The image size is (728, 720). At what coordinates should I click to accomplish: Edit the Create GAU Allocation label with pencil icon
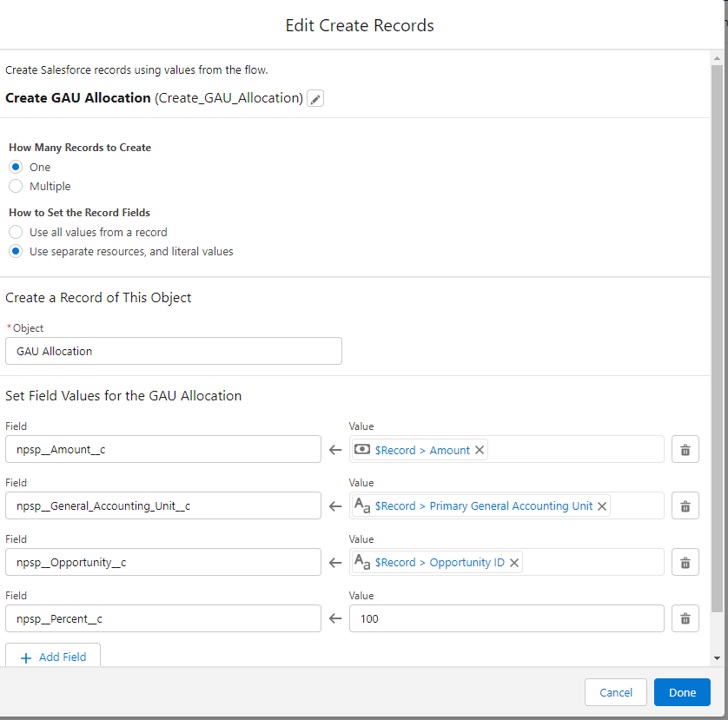315,98
